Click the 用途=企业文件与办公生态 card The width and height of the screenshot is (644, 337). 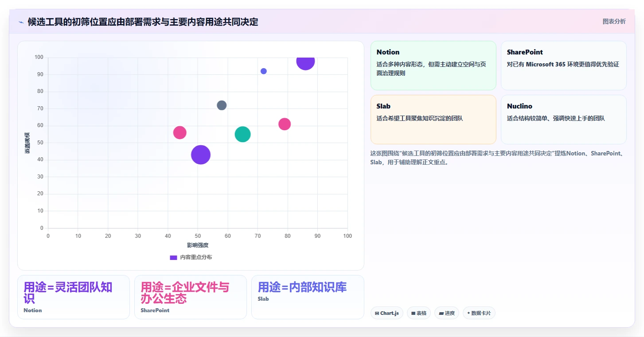click(191, 297)
